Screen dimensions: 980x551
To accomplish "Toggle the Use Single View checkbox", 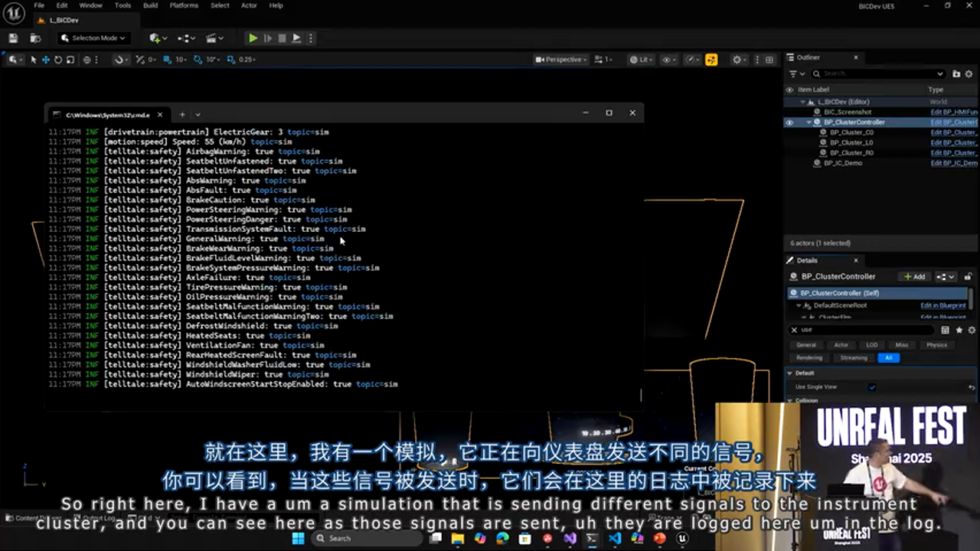I will (872, 387).
